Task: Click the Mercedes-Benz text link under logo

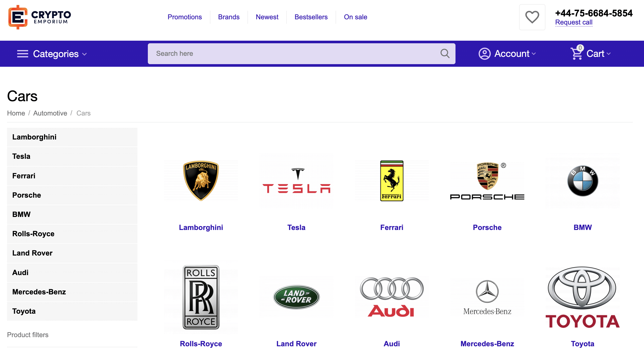Action: pos(487,344)
